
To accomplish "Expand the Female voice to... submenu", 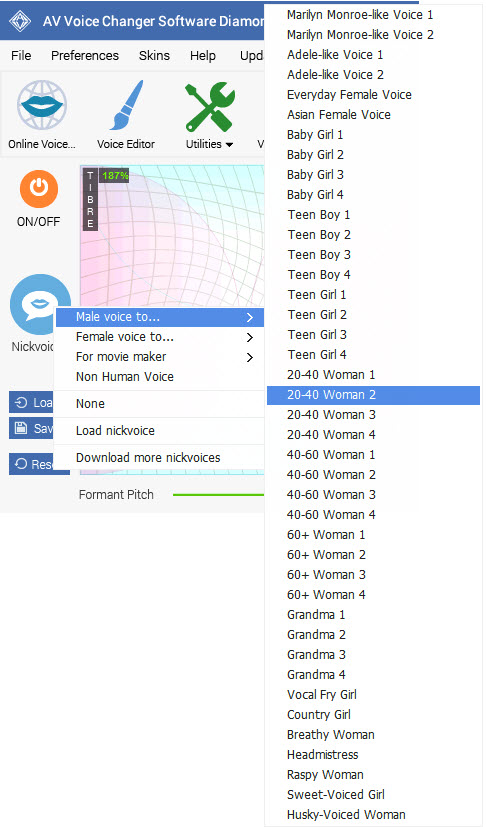I will pos(159,337).
